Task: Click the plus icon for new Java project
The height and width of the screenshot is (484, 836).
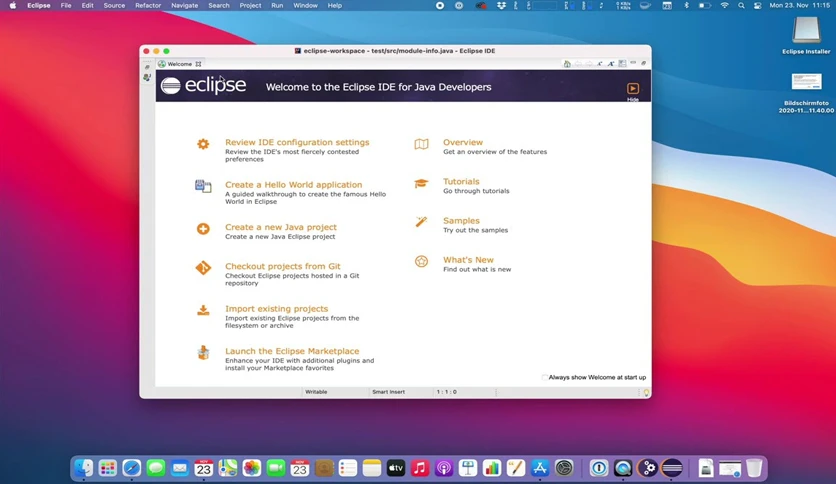Action: click(x=203, y=229)
